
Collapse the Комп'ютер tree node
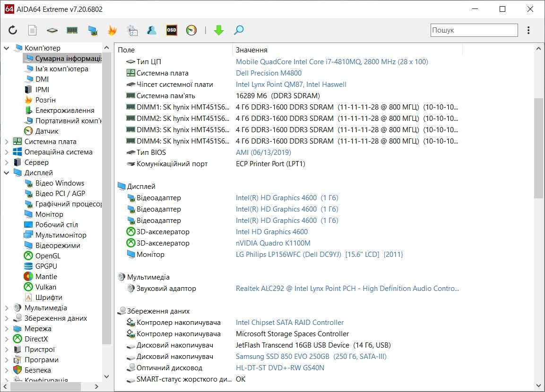[7, 48]
